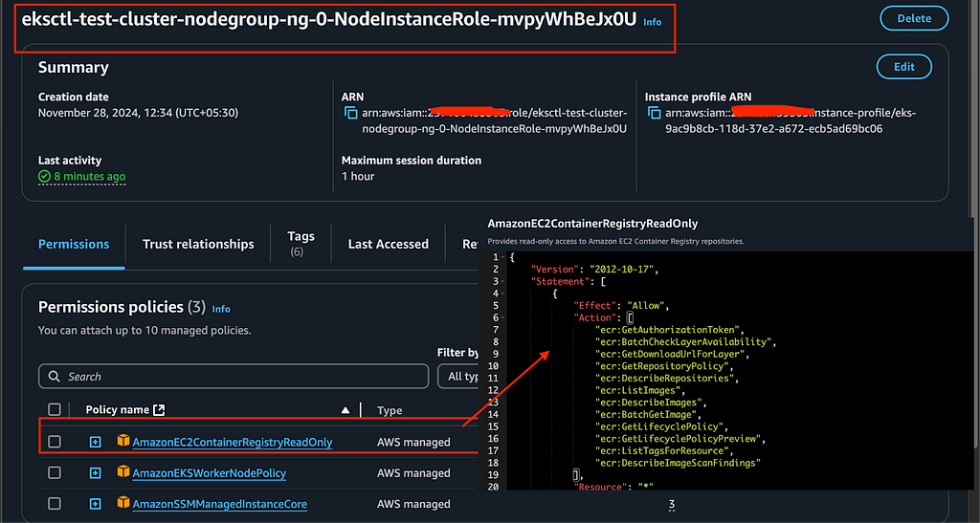Select all policies header checkbox
Screen dimensions: 980x523
pos(55,409)
